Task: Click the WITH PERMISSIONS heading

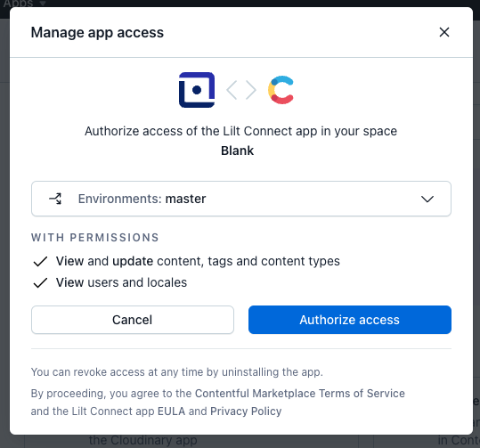Action: [95, 238]
